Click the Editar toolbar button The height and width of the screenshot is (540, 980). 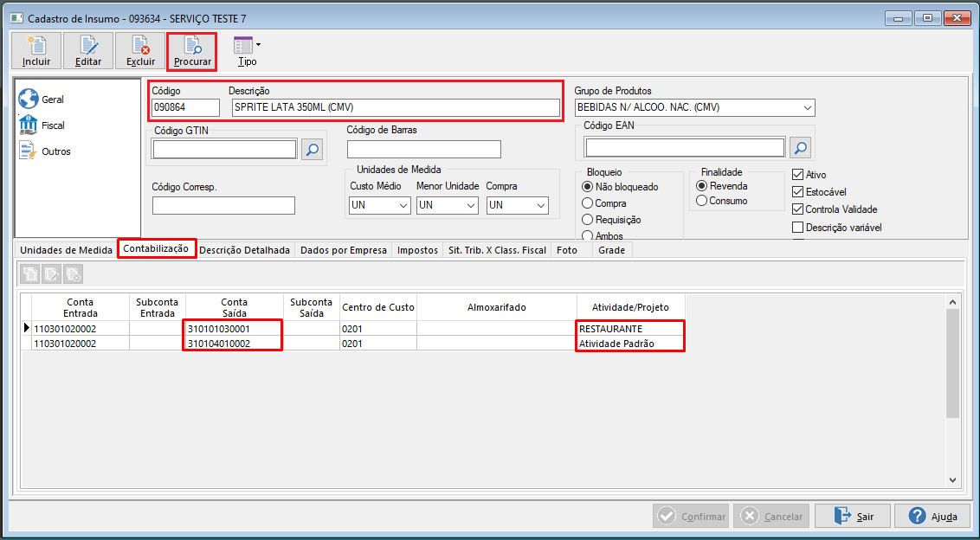point(88,50)
